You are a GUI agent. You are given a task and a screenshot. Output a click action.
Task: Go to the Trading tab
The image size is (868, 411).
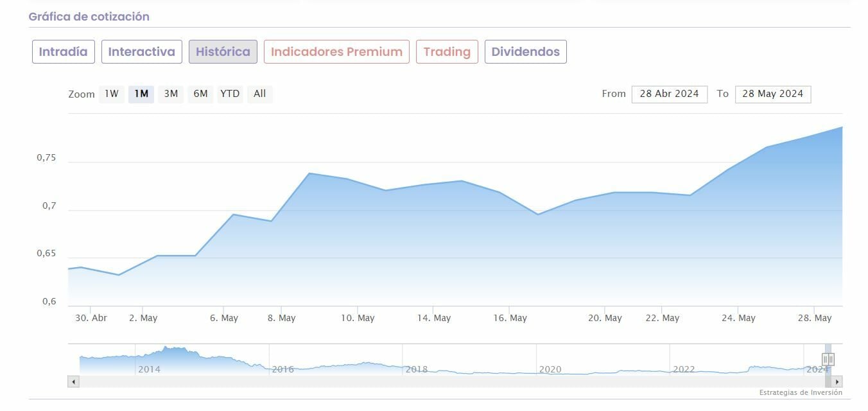pos(447,52)
